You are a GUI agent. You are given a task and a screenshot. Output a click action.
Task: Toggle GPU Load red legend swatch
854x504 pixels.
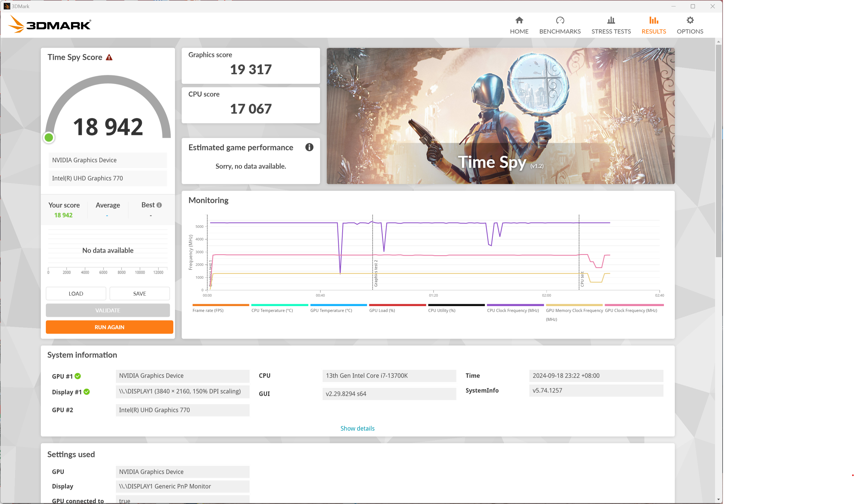click(x=397, y=305)
